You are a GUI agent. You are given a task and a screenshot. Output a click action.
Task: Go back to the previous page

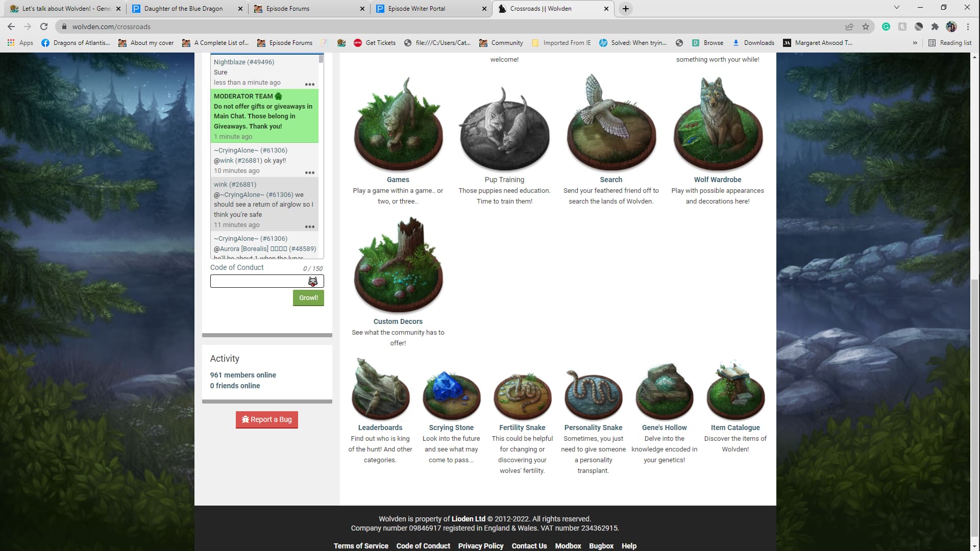[11, 27]
